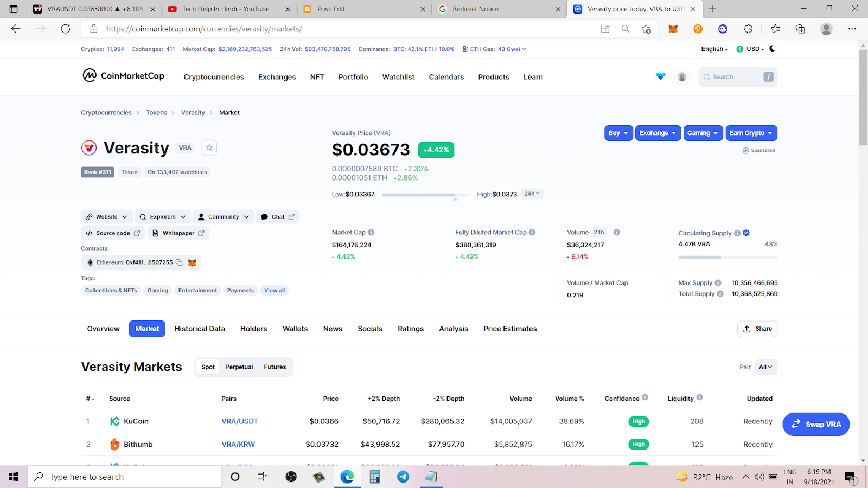The image size is (868, 488).
Task: Open the Gaming dropdown
Action: point(703,133)
